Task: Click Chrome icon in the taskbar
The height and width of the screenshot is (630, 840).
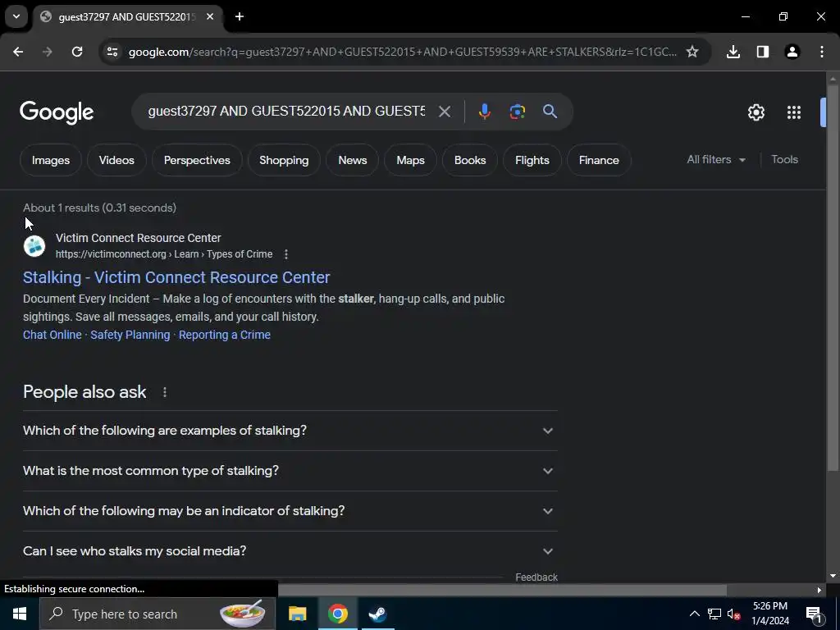Action: coord(337,614)
